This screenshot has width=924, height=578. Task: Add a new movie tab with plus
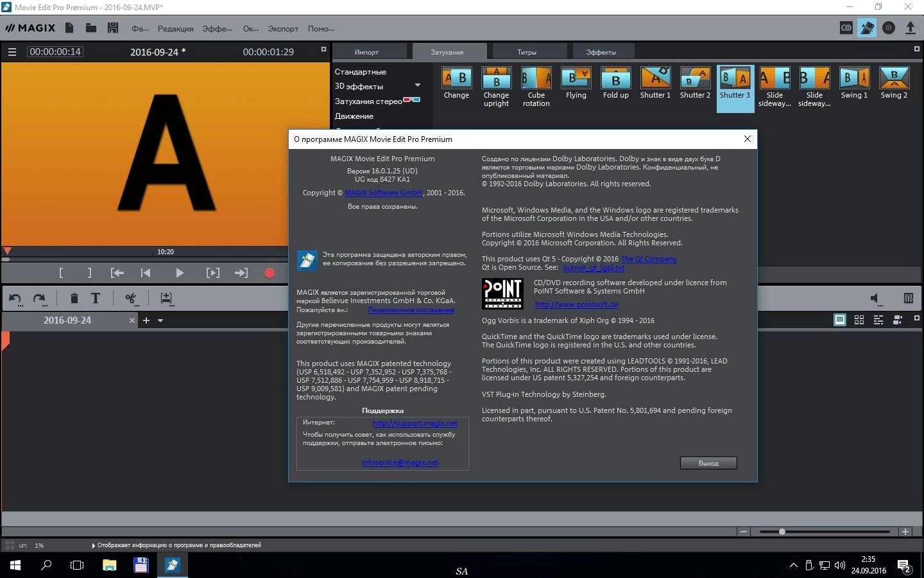(146, 320)
